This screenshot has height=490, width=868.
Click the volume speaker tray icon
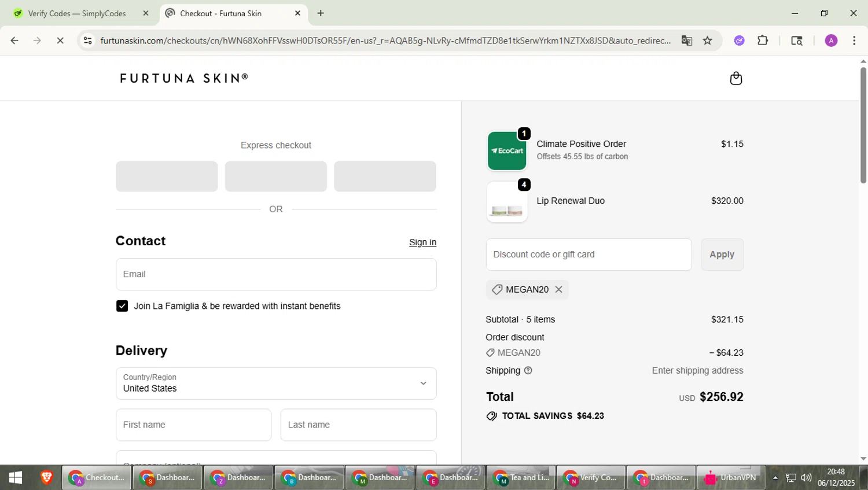click(x=806, y=478)
